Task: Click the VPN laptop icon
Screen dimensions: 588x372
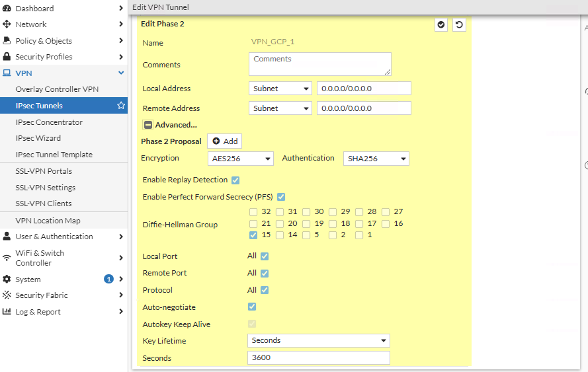Action: [7, 73]
